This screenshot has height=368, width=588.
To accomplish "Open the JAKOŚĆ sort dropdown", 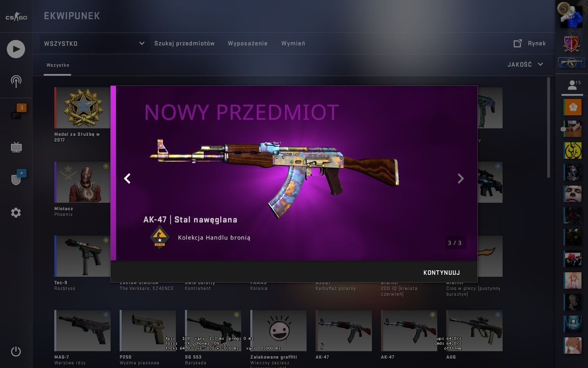I will tap(525, 65).
